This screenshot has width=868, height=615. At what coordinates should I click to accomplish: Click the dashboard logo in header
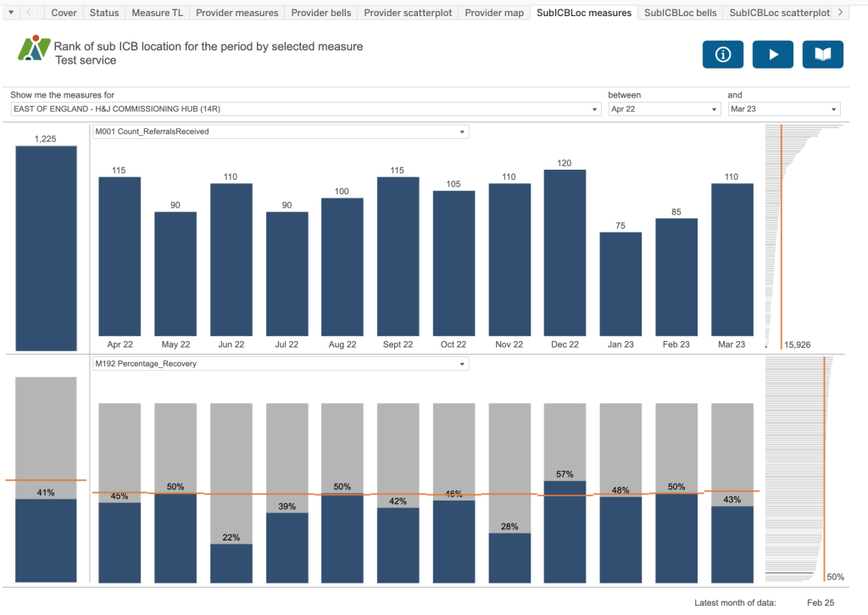point(34,49)
